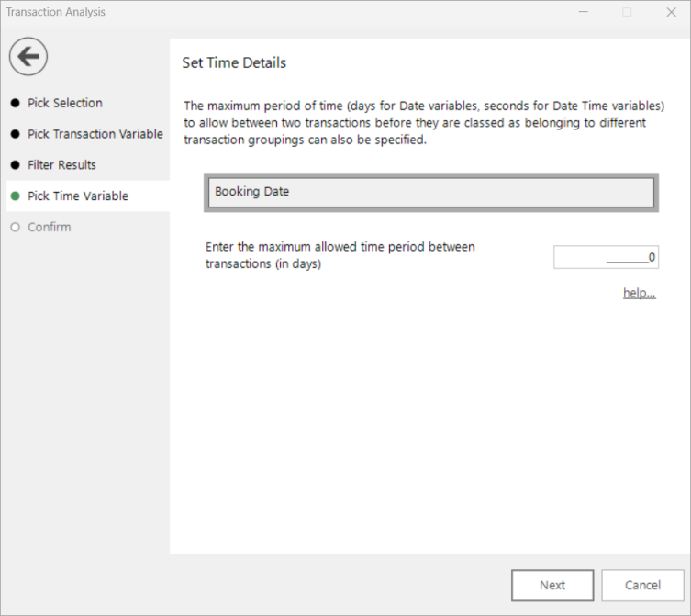Go back using the circular arrow icon

[x=28, y=56]
